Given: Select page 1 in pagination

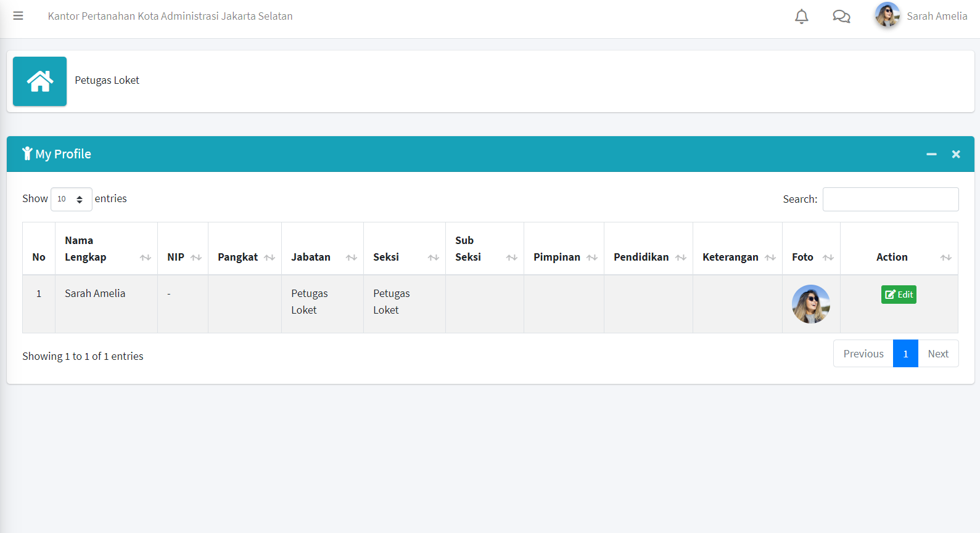Looking at the screenshot, I should click(x=905, y=354).
